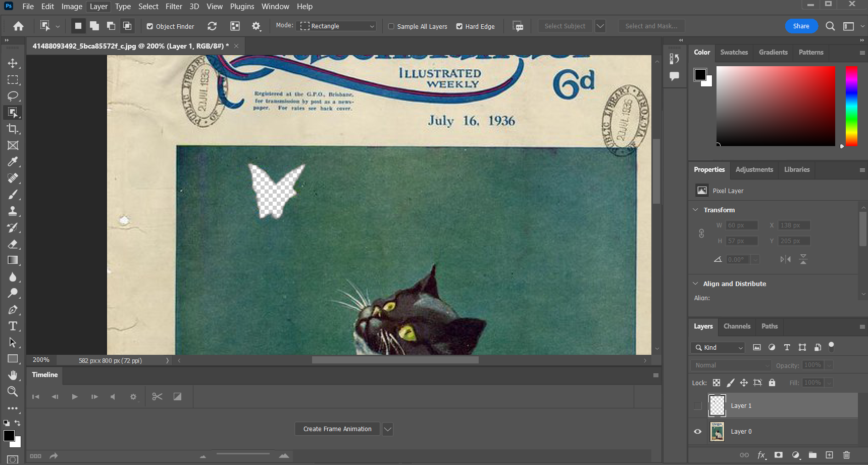Click the hue spectrum slider
The height and width of the screenshot is (465, 868).
851,106
